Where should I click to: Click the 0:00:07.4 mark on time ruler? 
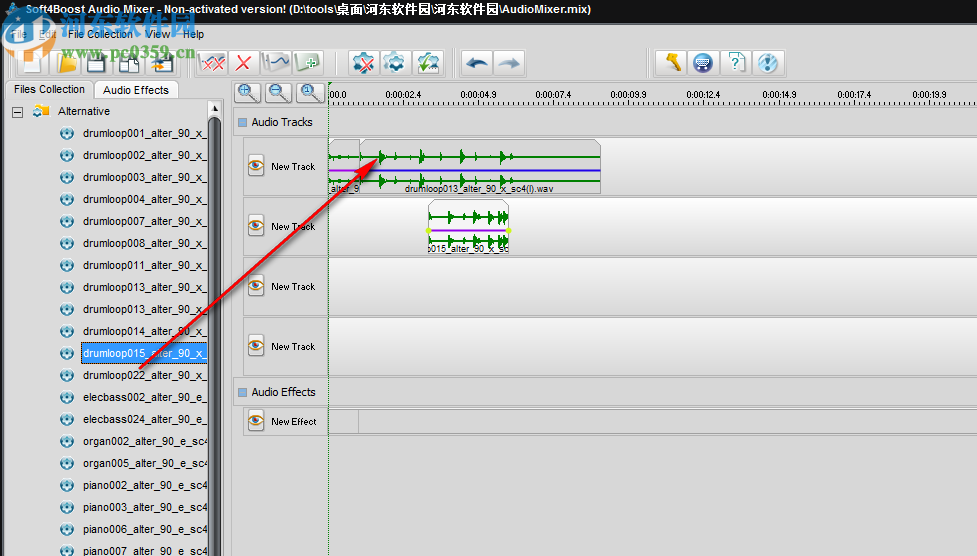[x=553, y=95]
